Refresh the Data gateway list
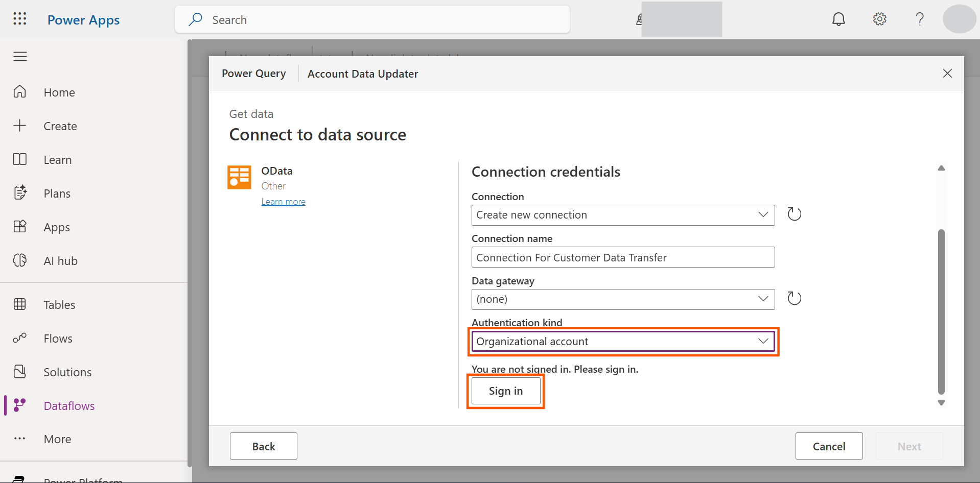 coord(794,298)
